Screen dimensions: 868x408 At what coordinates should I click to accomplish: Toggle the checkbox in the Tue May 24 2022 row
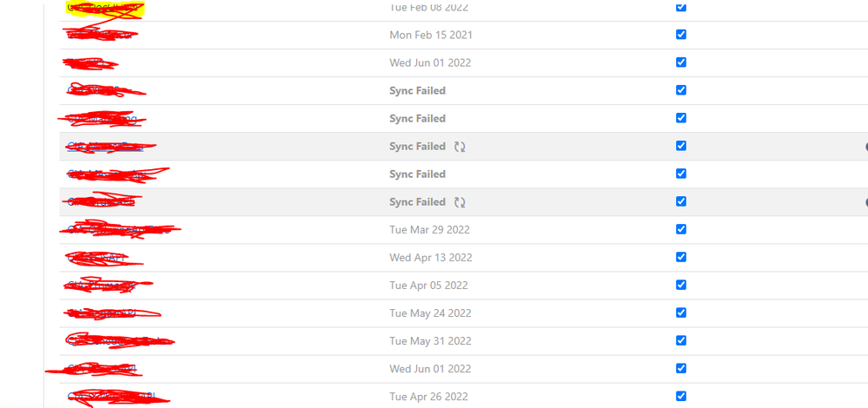tap(681, 313)
